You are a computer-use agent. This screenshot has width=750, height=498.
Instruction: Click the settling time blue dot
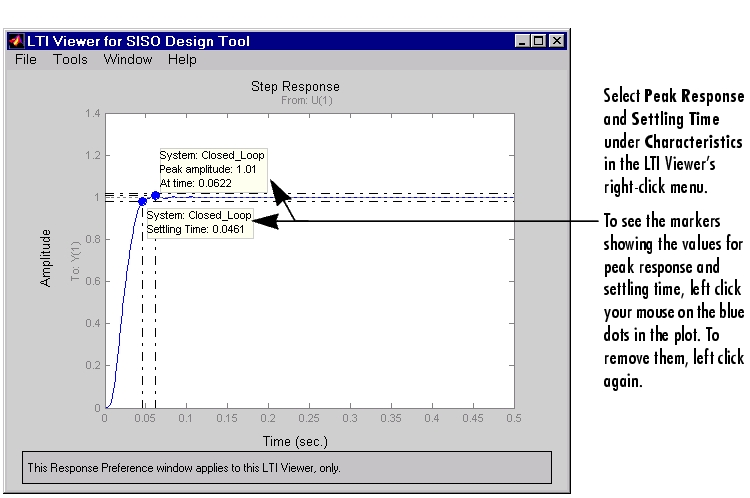pos(143,201)
